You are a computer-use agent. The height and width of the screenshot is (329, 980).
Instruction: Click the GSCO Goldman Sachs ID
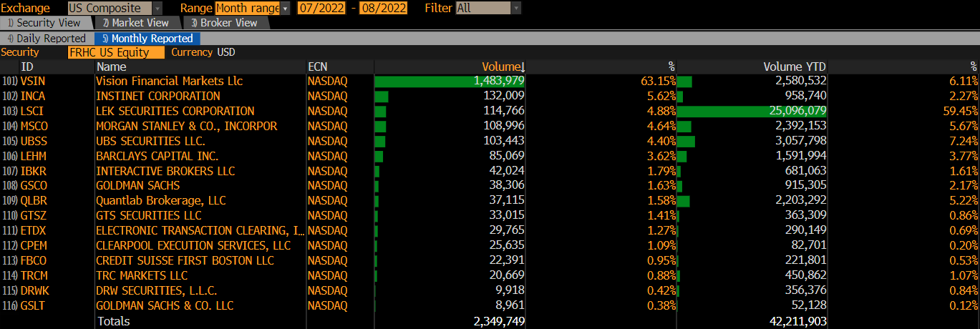tap(34, 186)
